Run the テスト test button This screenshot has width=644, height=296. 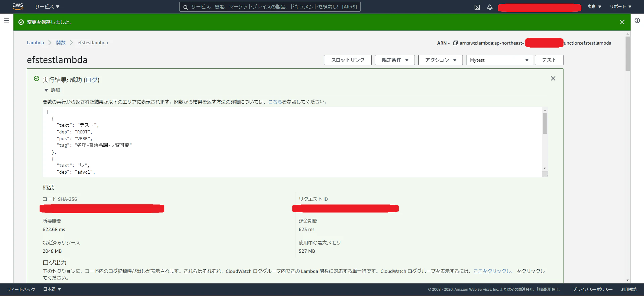tap(549, 60)
